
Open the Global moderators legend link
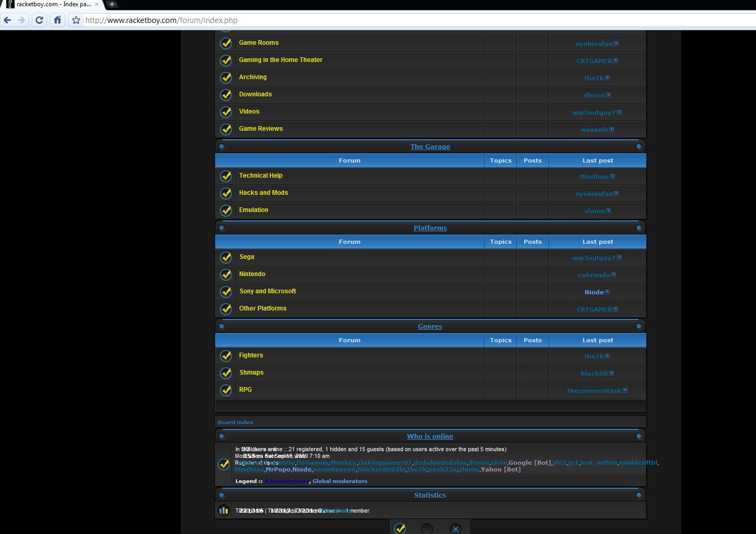pos(340,481)
